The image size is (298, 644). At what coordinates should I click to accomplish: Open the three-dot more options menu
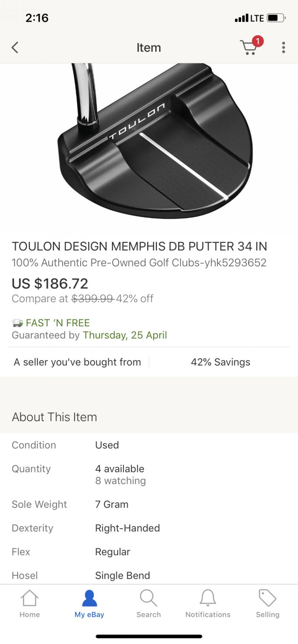pyautogui.click(x=283, y=48)
